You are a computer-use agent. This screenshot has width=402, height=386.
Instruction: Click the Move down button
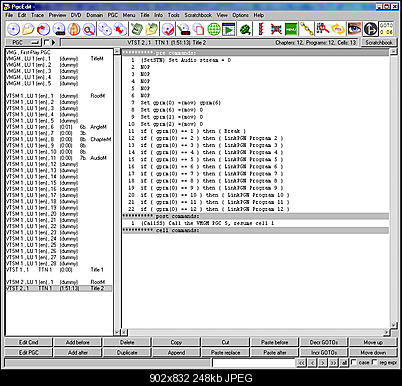(x=373, y=352)
